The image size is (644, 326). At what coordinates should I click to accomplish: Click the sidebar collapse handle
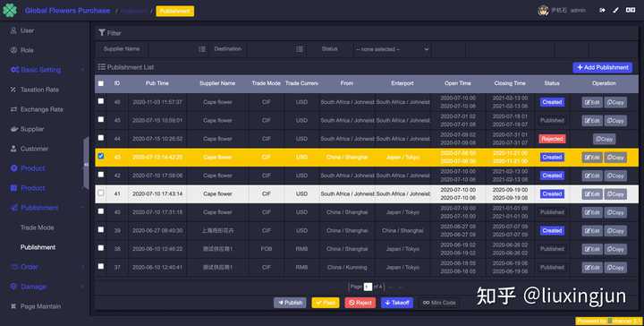(86, 164)
